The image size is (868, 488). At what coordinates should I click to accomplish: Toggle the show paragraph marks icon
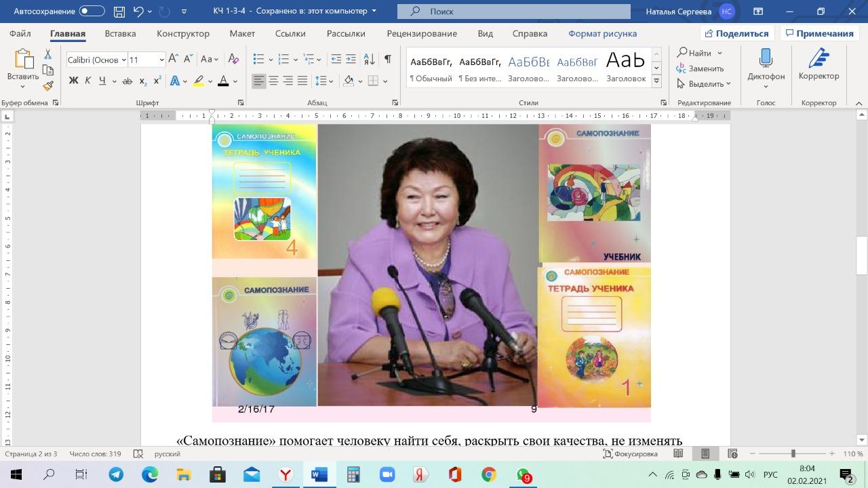pyautogui.click(x=387, y=60)
